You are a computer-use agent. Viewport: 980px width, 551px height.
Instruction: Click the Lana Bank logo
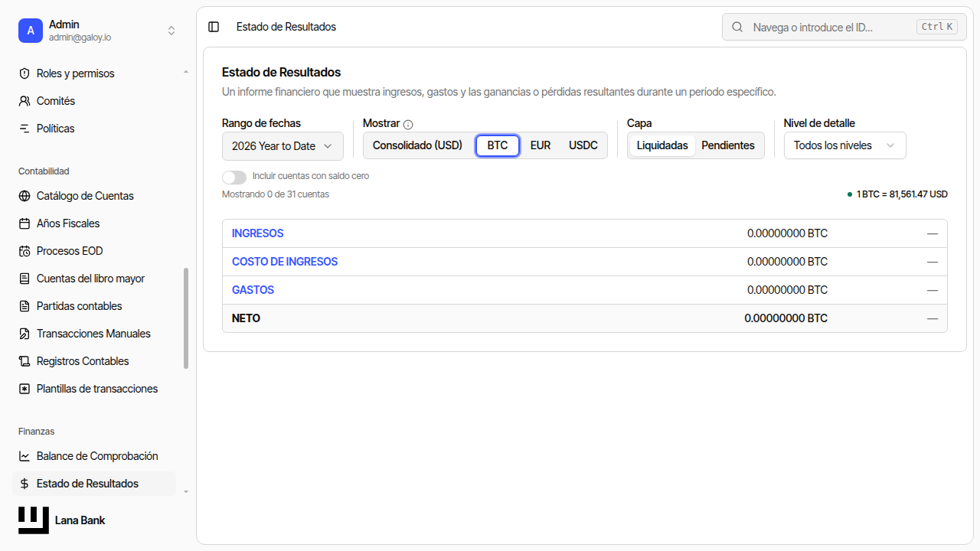pyautogui.click(x=34, y=520)
